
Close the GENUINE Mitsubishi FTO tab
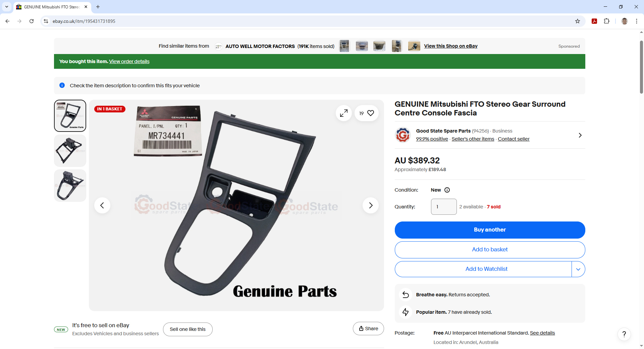(86, 7)
